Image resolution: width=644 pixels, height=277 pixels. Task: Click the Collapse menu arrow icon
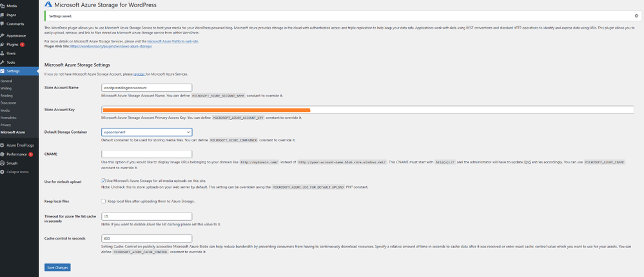[x=3, y=172]
